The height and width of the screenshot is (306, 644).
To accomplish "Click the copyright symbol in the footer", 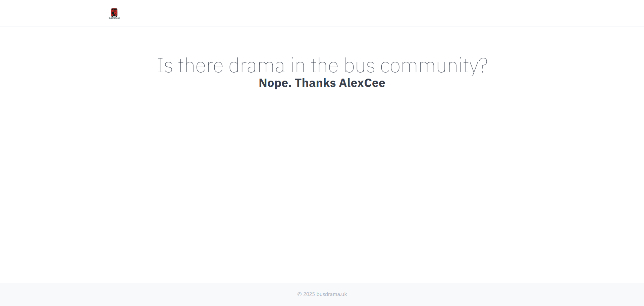I will click(x=300, y=294).
